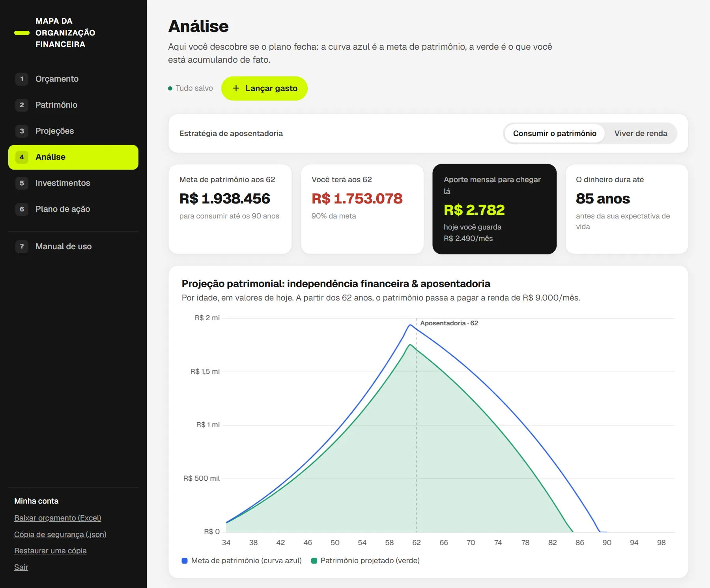Click the Meta de patrimônio aos 62 card

pyautogui.click(x=230, y=209)
